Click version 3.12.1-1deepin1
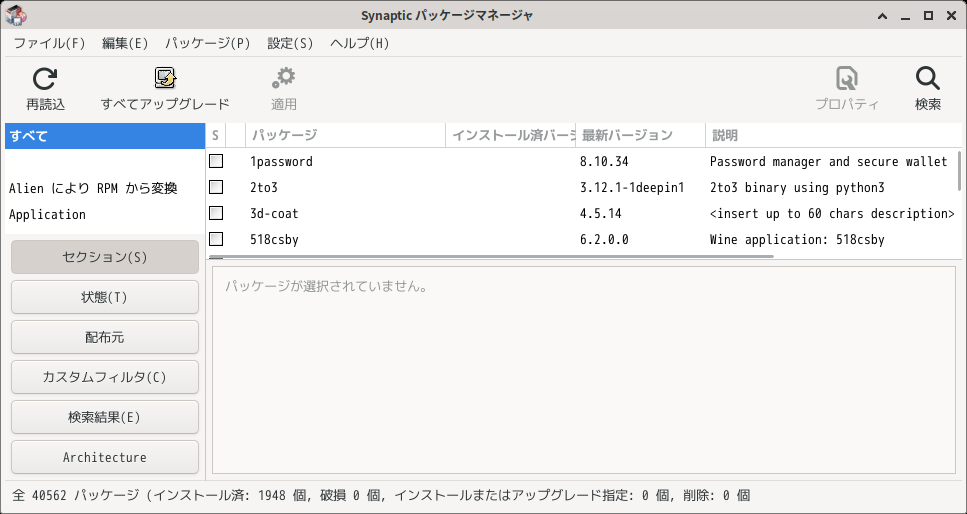This screenshot has width=967, height=514. pyautogui.click(x=632, y=188)
